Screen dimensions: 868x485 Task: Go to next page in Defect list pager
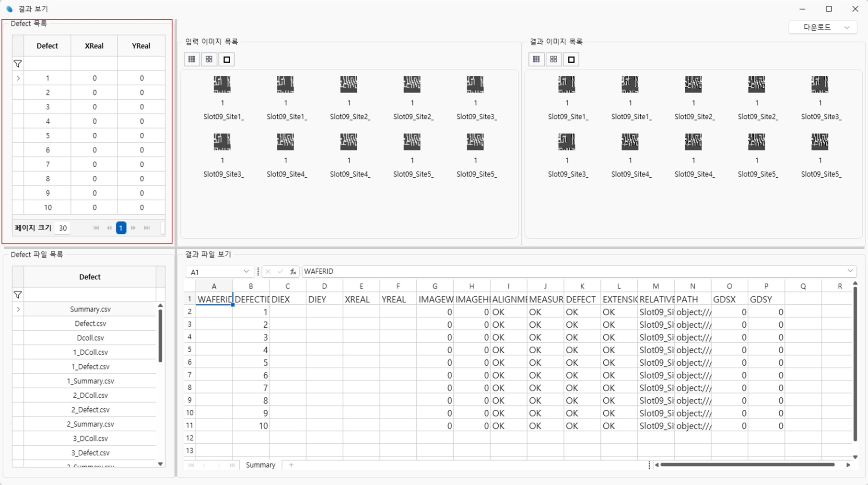pos(133,228)
